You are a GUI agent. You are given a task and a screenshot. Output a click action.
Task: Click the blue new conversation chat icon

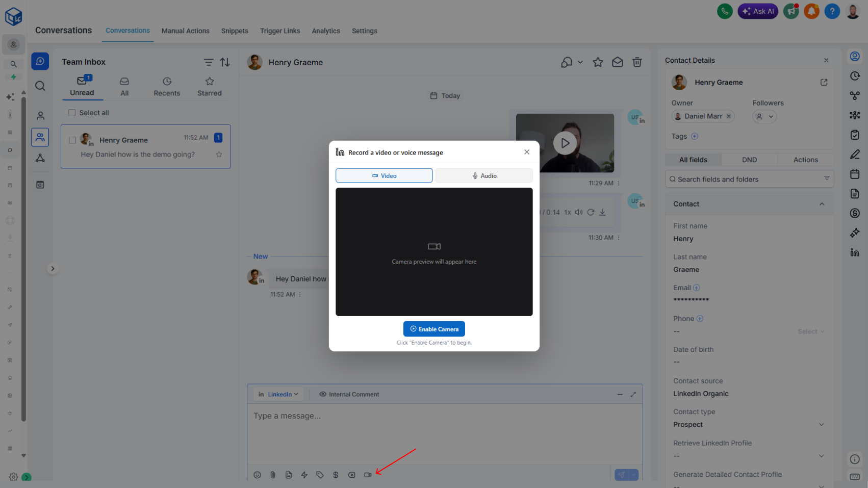(40, 61)
